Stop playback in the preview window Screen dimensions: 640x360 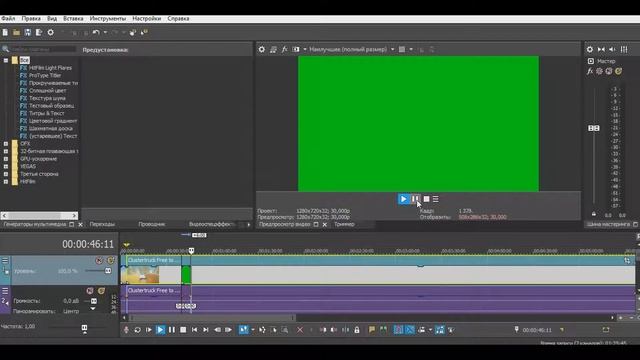pyautogui.click(x=426, y=199)
